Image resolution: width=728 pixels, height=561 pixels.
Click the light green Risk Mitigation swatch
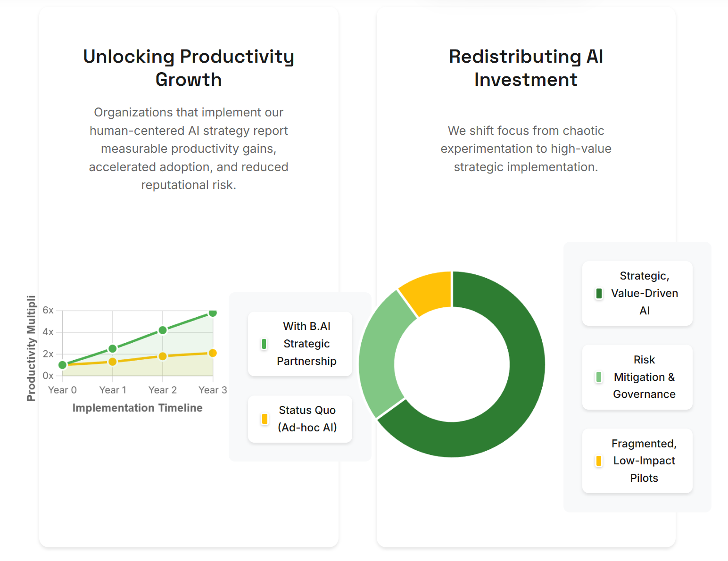pos(599,377)
